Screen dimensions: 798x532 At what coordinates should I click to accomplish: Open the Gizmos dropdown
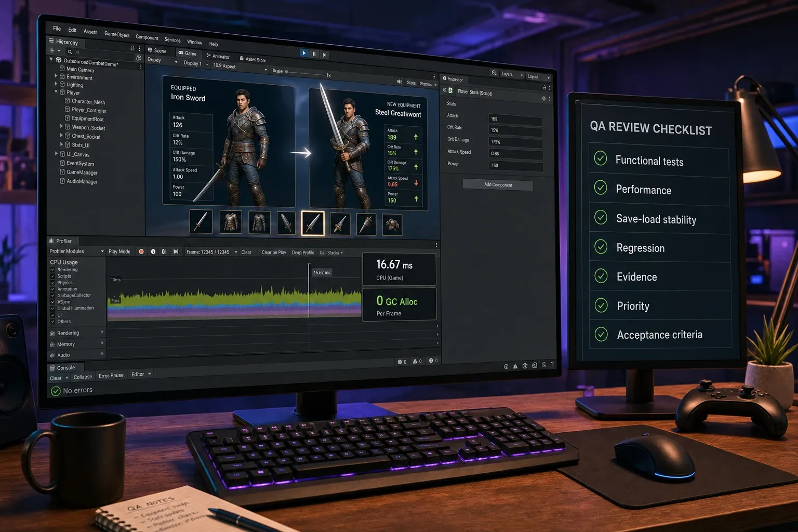pos(428,84)
